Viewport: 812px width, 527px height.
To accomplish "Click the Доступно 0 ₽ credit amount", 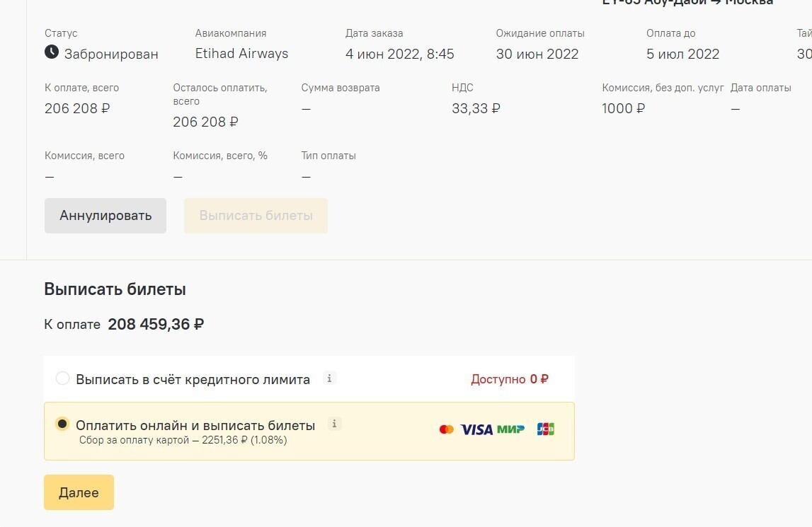I will tap(510, 379).
